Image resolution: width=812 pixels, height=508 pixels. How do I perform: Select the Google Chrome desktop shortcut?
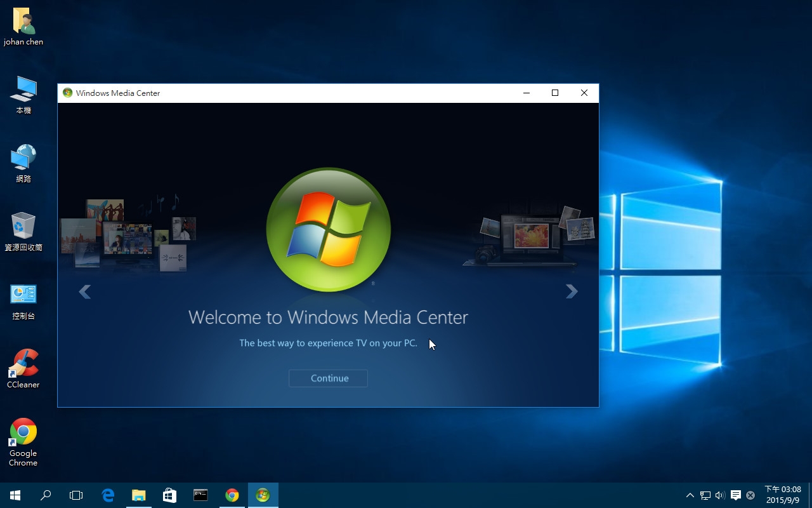23,442
